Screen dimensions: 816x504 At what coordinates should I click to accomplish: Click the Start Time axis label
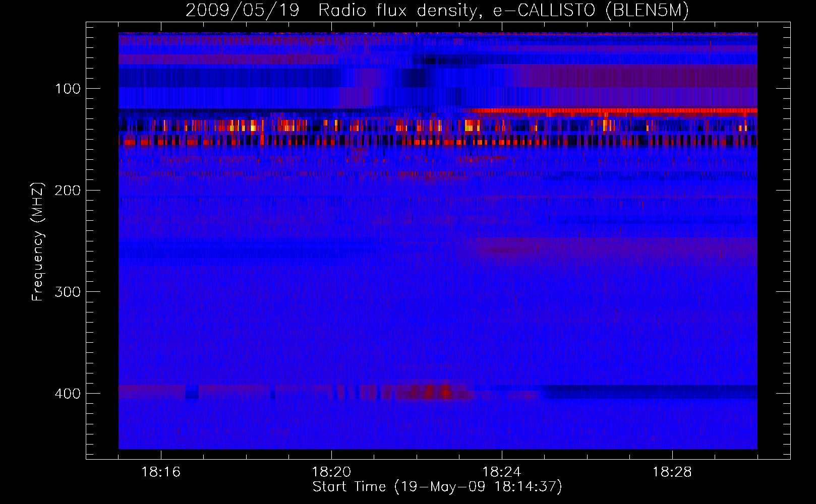[x=437, y=487]
